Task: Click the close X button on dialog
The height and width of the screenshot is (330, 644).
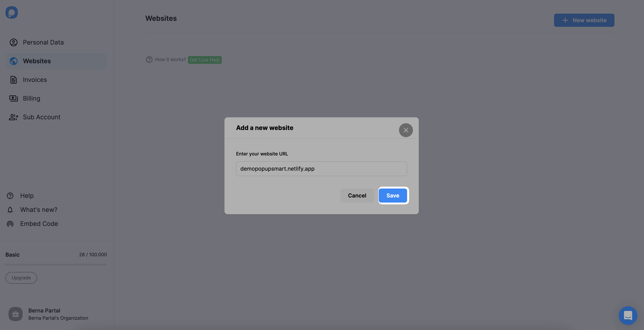Action: pos(406,130)
